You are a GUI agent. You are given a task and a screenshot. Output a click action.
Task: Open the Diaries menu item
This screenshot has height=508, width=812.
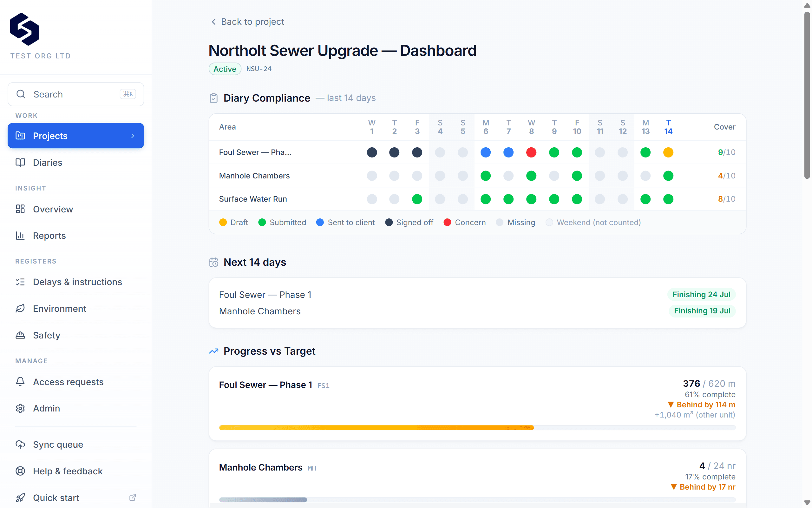(x=76, y=163)
